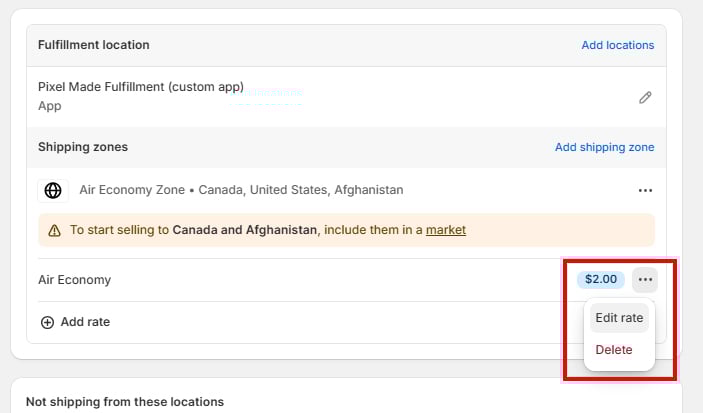Click the globe icon beside Air Economy Zone
This screenshot has width=703, height=413.
(x=53, y=190)
